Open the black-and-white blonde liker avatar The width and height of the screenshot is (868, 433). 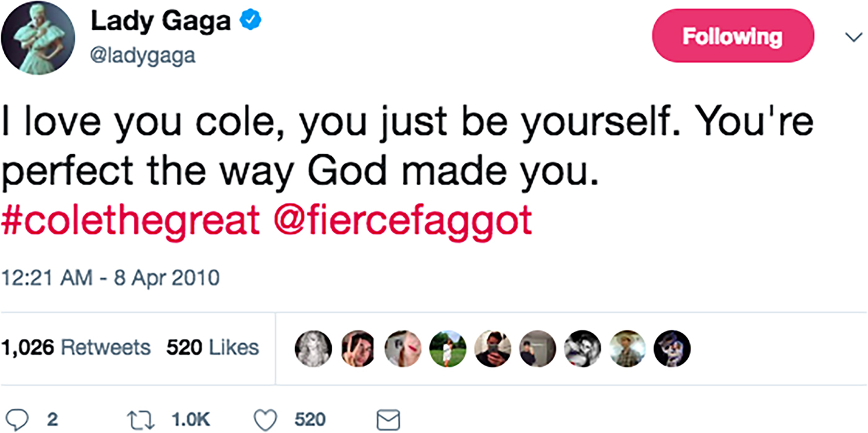click(x=312, y=349)
